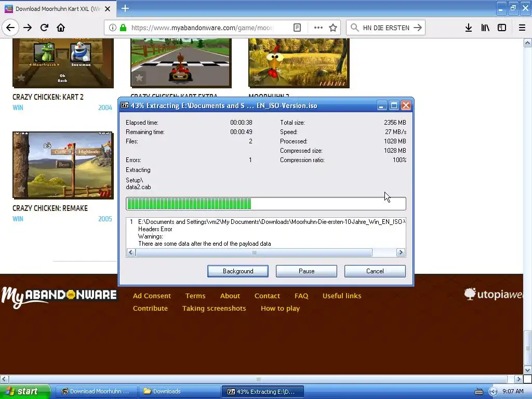The height and width of the screenshot is (399, 532).
Task: Open the Firefox library icon
Action: 485,28
